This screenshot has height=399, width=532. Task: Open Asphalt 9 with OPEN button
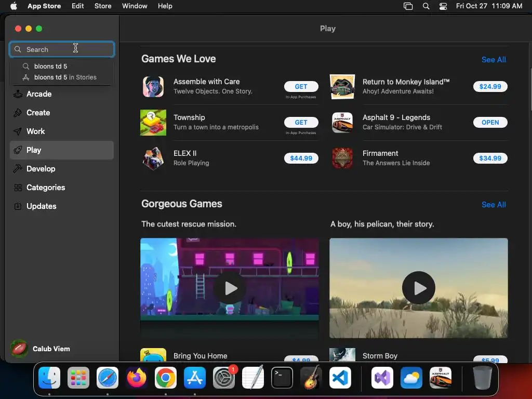tap(490, 123)
